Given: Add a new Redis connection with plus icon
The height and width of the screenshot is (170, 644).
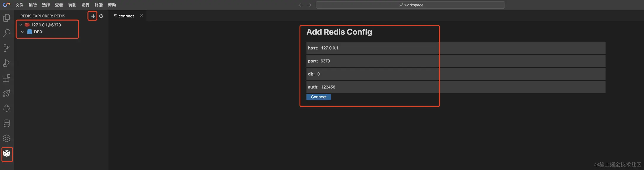Looking at the screenshot, I should (x=93, y=16).
